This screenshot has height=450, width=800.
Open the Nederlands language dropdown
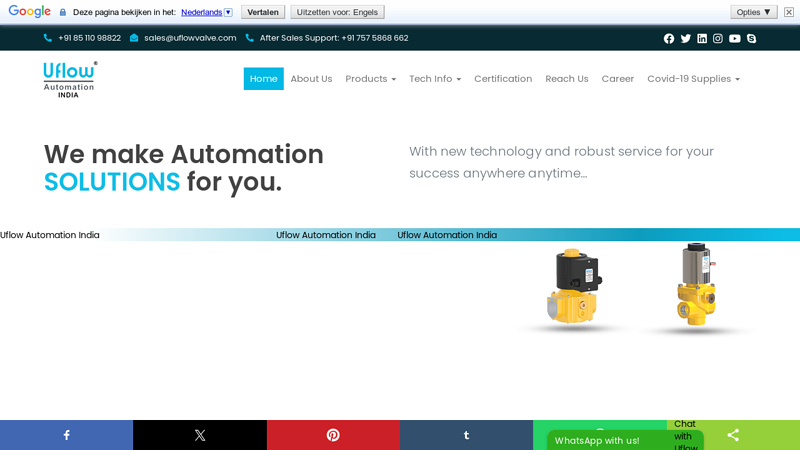pyautogui.click(x=207, y=12)
